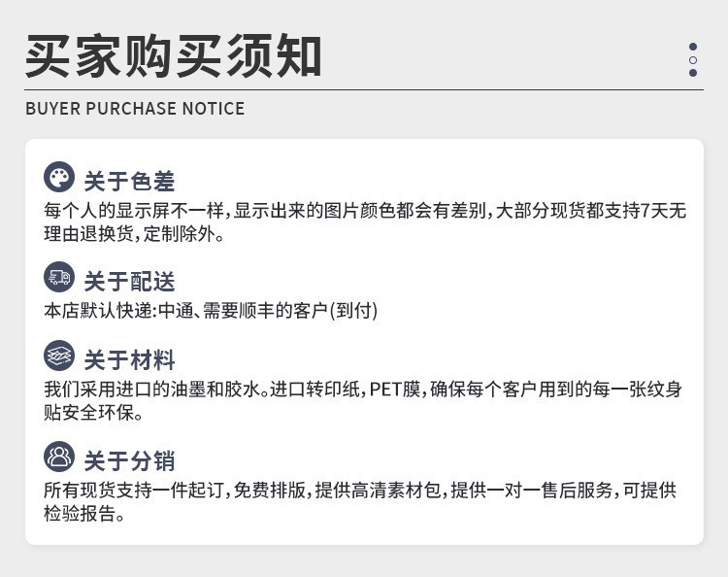Select the middle hollow dot indicator

[x=693, y=60]
